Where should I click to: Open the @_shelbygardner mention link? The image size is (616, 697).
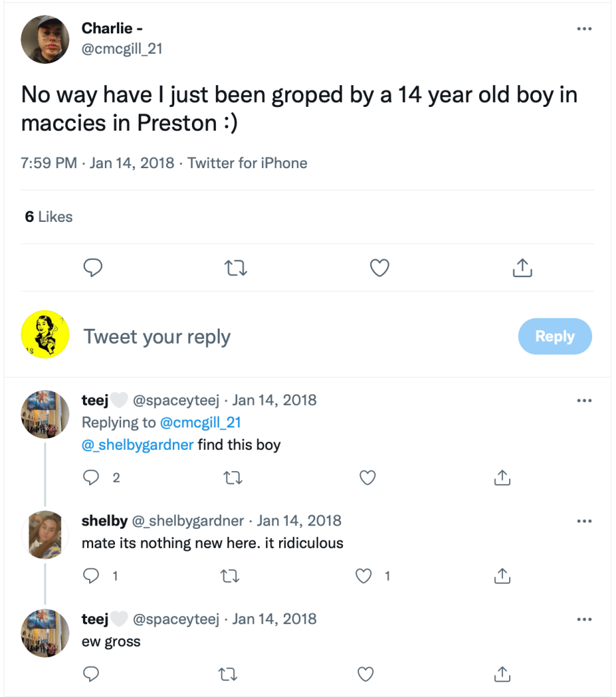(x=137, y=445)
